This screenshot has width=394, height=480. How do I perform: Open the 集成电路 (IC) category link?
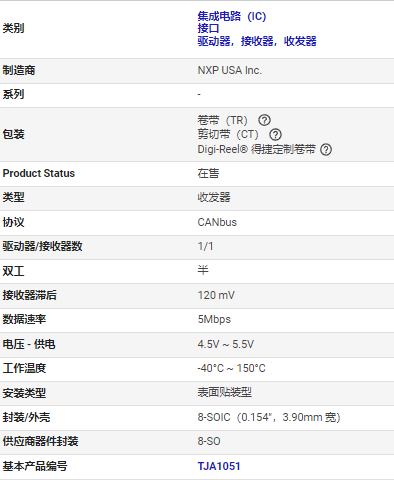pyautogui.click(x=232, y=16)
